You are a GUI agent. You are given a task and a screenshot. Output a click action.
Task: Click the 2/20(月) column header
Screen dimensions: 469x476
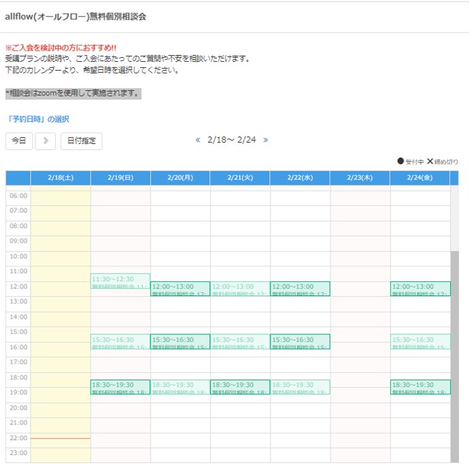pyautogui.click(x=180, y=178)
